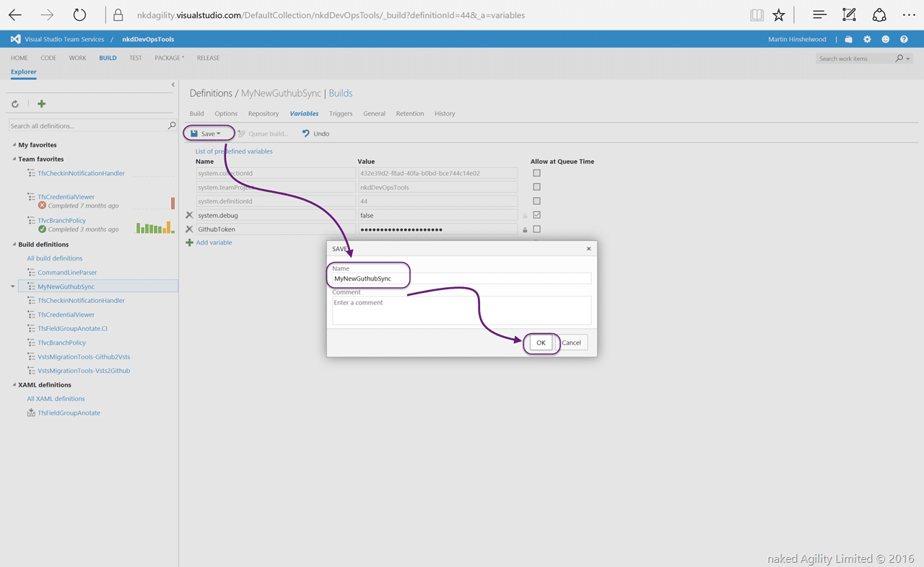Open the WORK hub menu
This screenshot has height=567, width=924.
77,58
